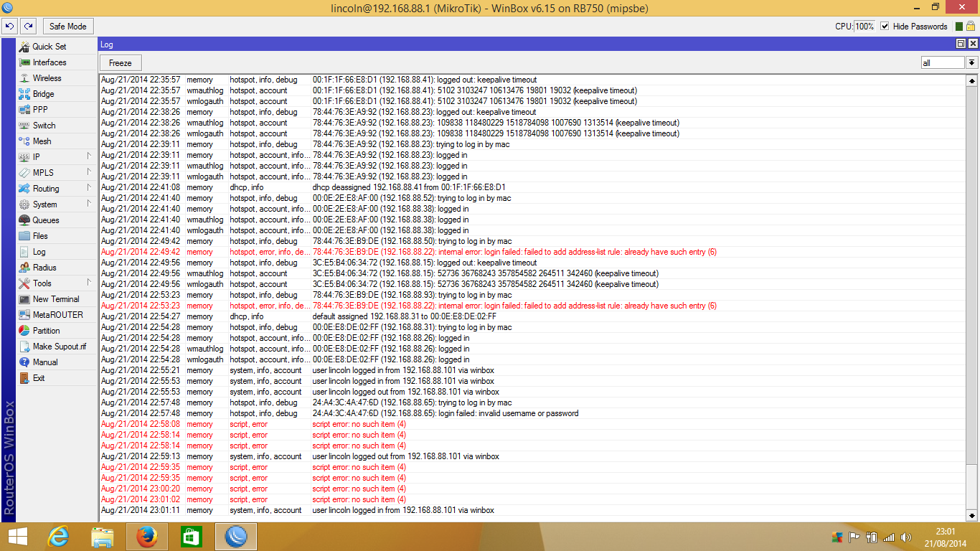Freeze the log output

[121, 63]
